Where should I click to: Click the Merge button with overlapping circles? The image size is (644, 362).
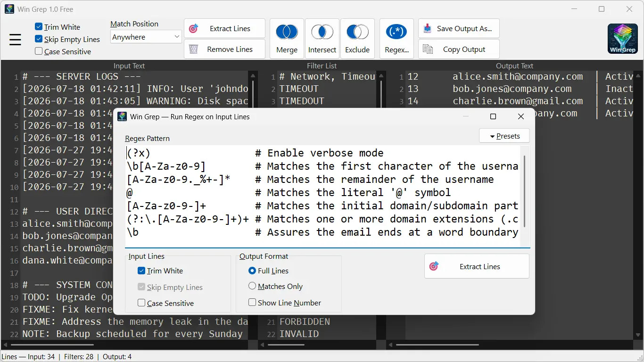pos(287,39)
